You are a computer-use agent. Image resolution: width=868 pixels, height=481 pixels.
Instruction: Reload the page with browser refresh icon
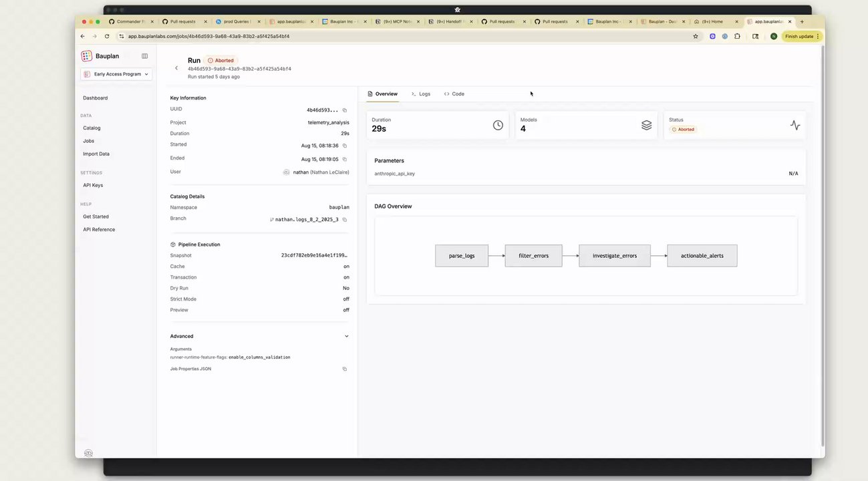107,36
